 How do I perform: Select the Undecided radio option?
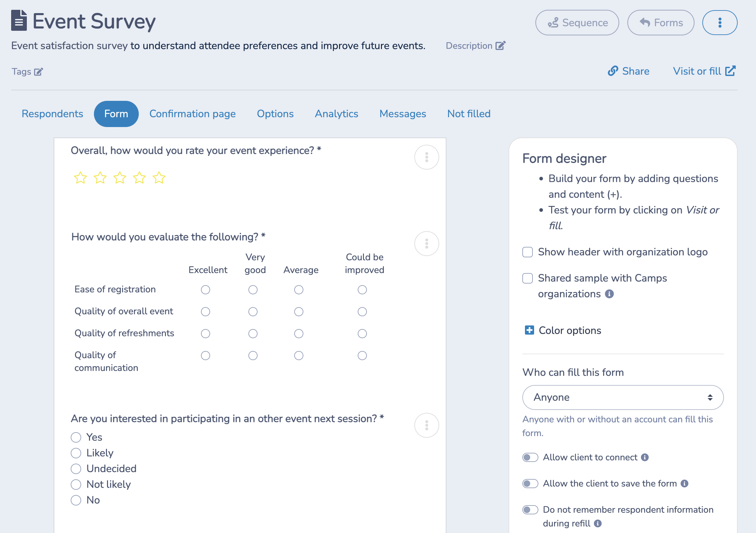point(76,469)
